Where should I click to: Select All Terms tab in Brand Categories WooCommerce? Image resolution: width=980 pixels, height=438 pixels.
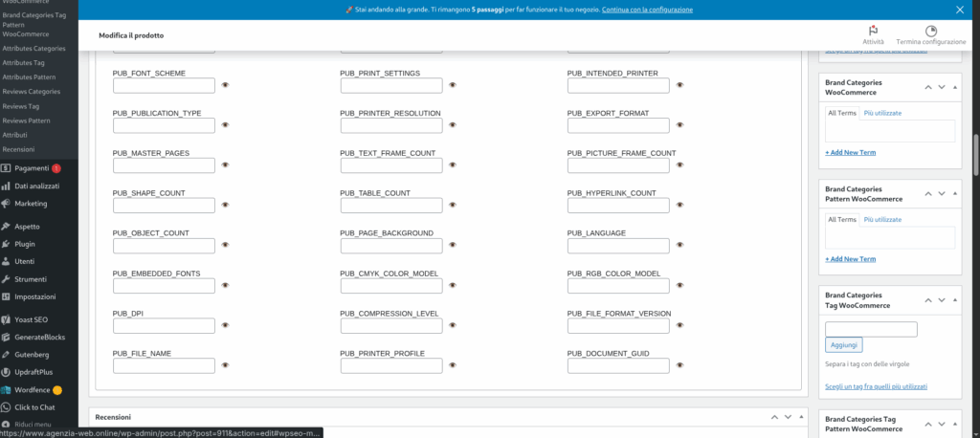point(842,113)
